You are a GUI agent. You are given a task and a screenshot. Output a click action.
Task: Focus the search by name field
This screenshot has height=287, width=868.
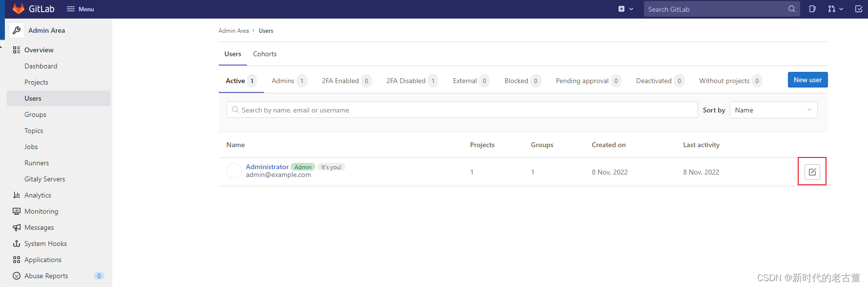coord(461,110)
